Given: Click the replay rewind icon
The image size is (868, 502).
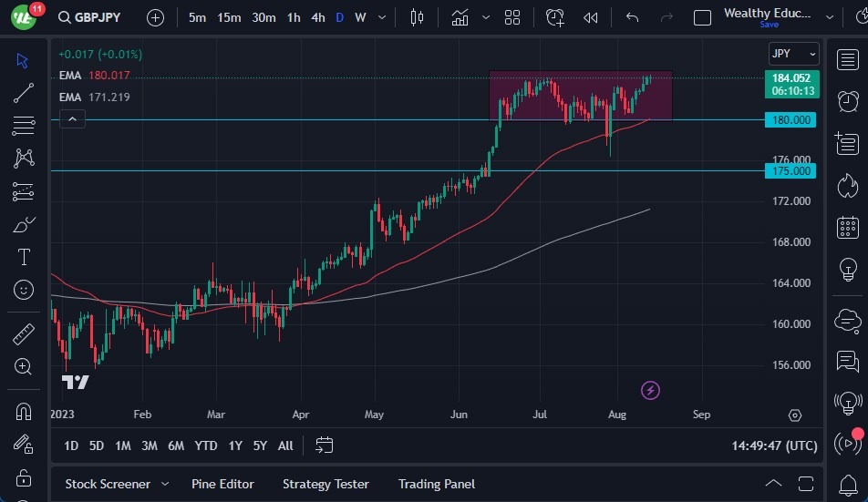Looking at the screenshot, I should [x=591, y=17].
